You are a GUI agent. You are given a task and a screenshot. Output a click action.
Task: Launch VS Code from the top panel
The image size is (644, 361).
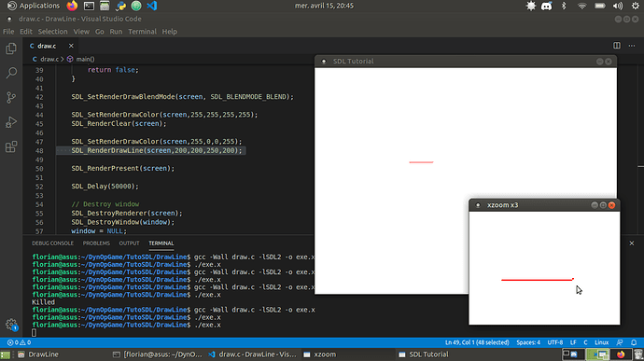(152, 6)
